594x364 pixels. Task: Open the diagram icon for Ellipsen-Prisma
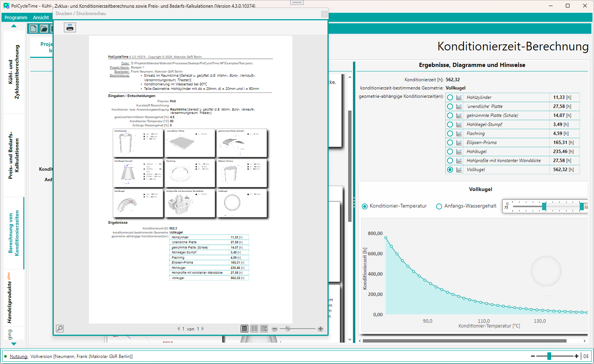point(459,143)
